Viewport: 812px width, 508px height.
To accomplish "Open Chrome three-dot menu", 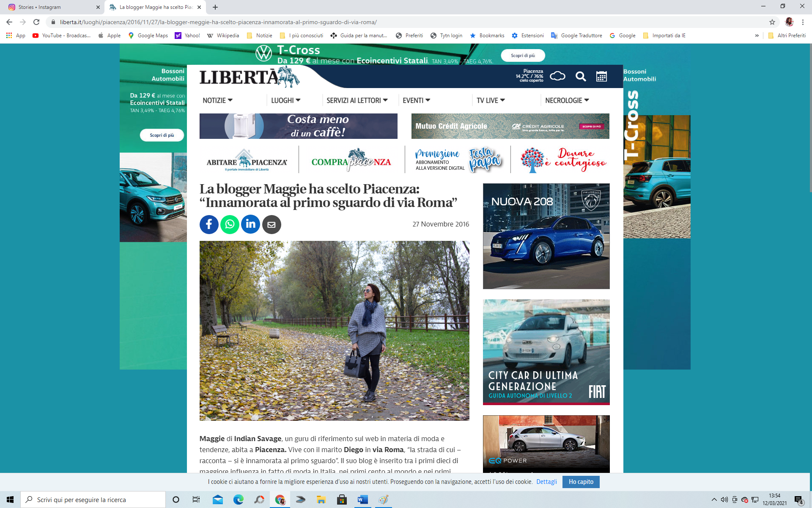I will pos(803,22).
